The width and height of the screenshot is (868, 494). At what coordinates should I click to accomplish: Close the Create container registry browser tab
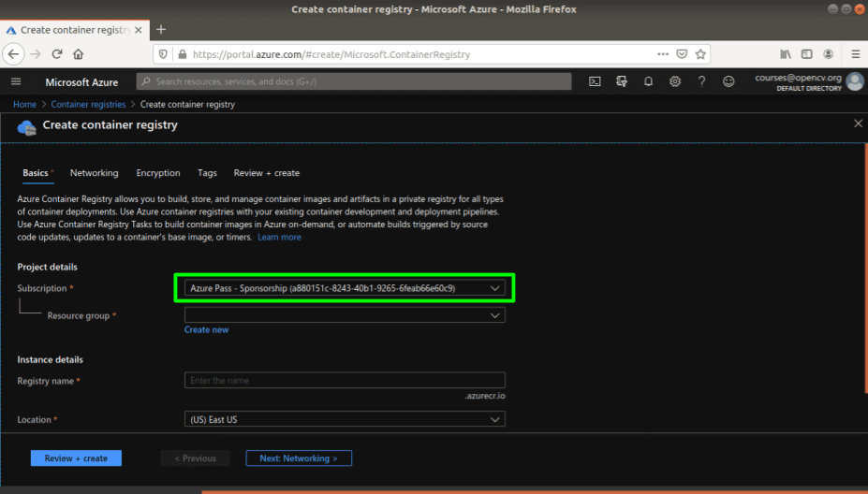[x=139, y=30]
